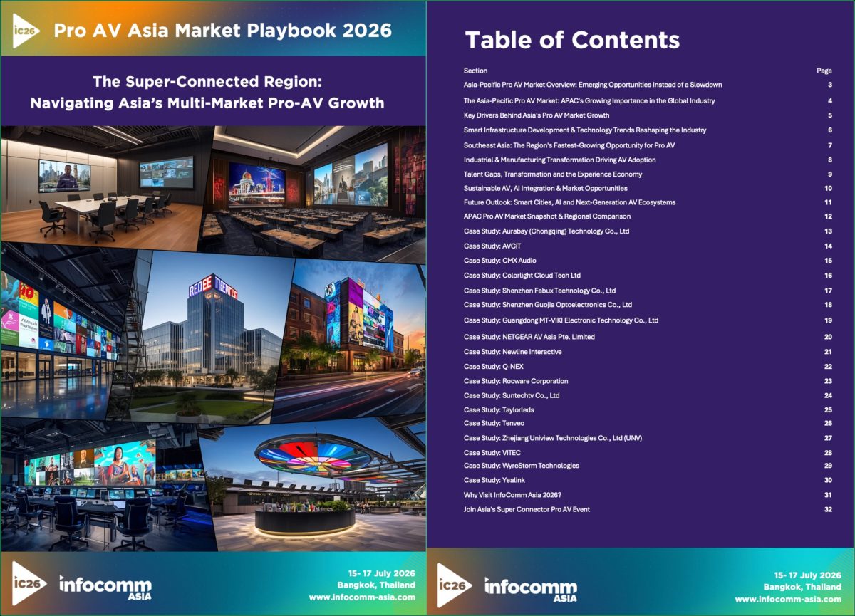Open Case Study: Colorlight Cloud Tech Ltd
Screen dimensions: 855x616
[x=522, y=276]
